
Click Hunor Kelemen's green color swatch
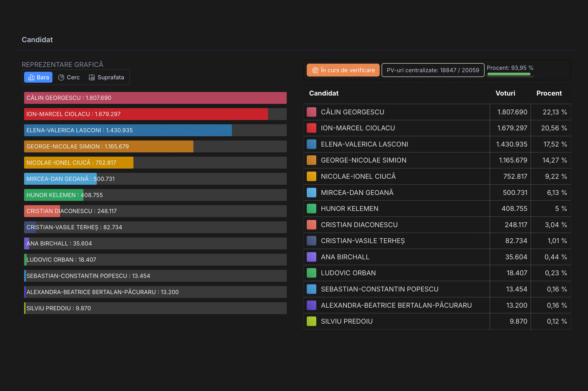pyautogui.click(x=311, y=208)
